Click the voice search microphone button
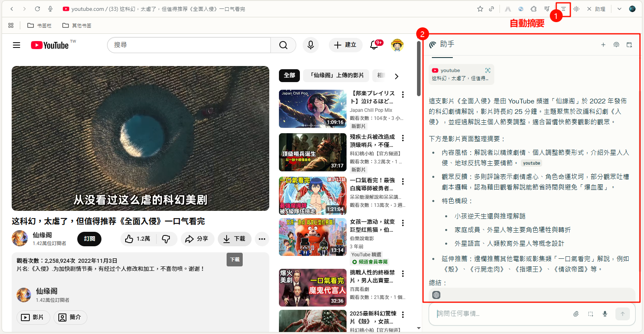The height and width of the screenshot is (334, 644). [x=310, y=45]
